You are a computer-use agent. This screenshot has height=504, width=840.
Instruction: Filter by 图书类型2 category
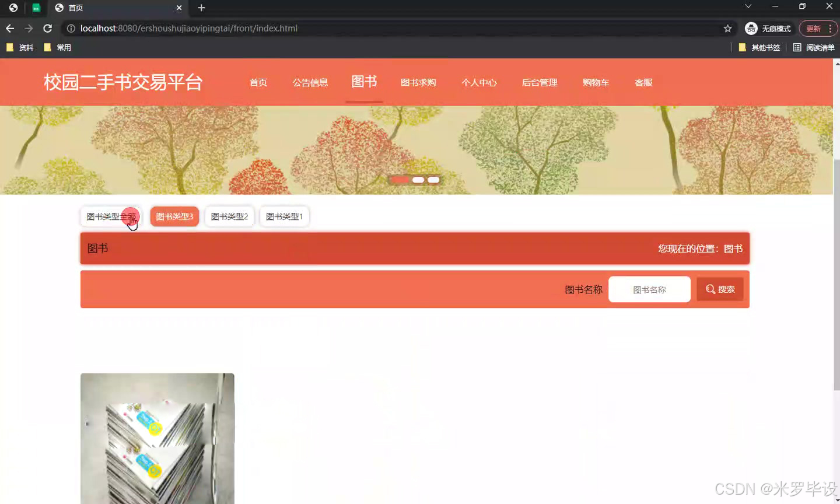click(x=229, y=216)
